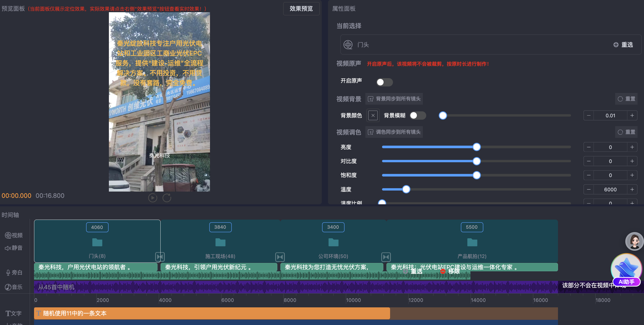Screen dimensions: 644x325
Task: Click the play button under the preview
Action: click(x=153, y=198)
